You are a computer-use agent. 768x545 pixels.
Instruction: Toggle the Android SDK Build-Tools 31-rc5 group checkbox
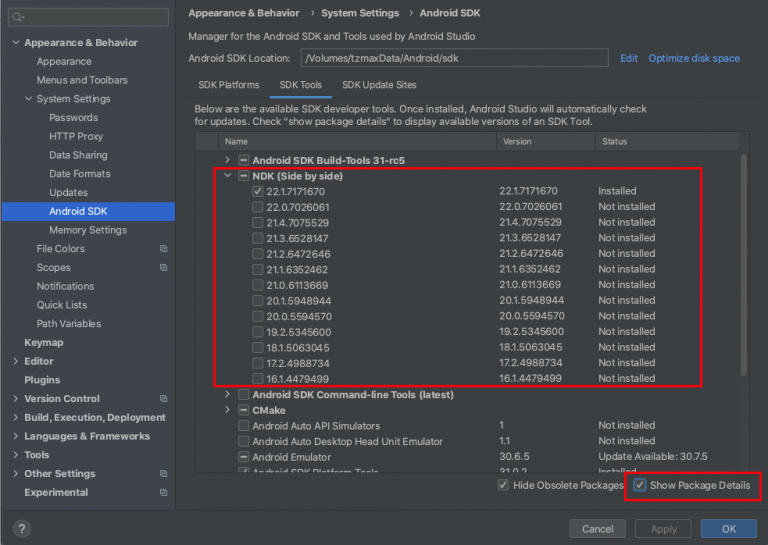(x=243, y=160)
